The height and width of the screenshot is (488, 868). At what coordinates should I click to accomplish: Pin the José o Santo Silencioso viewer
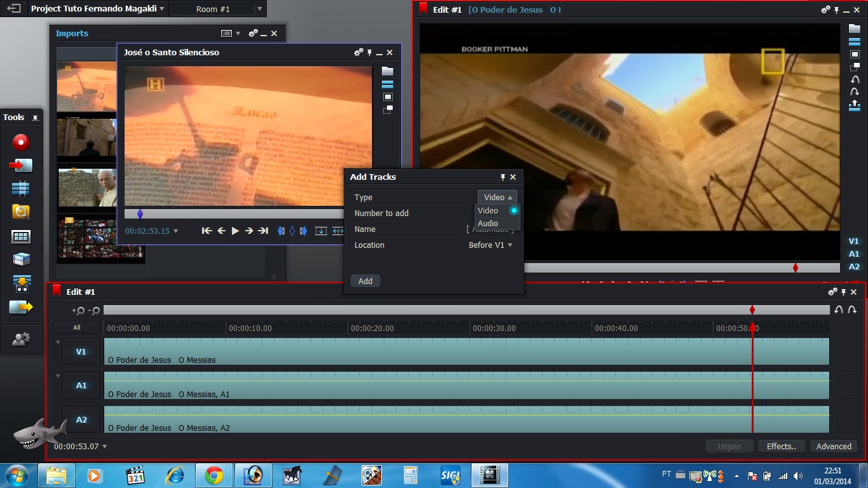coord(369,53)
